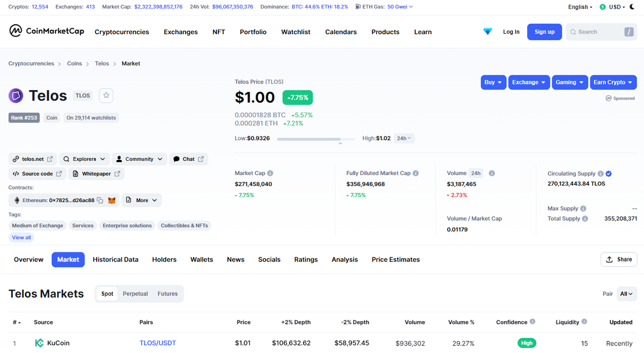
Task: Click Max Supply info icon
Action: [583, 209]
